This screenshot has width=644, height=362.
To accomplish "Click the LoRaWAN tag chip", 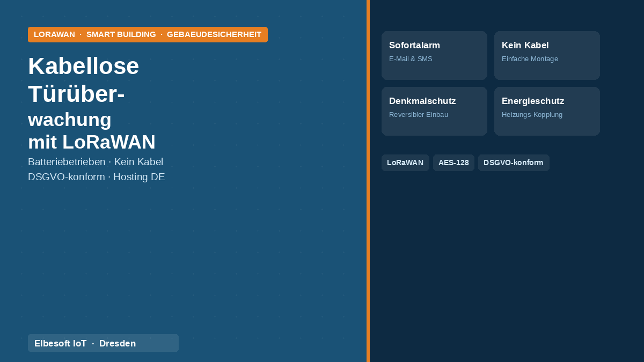I will (405, 162).
